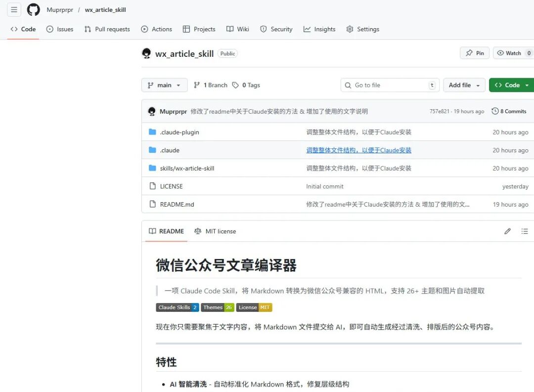Click '19 hours ago' in the README.md row
Viewport: 534px width, 392px height.
pos(510,204)
